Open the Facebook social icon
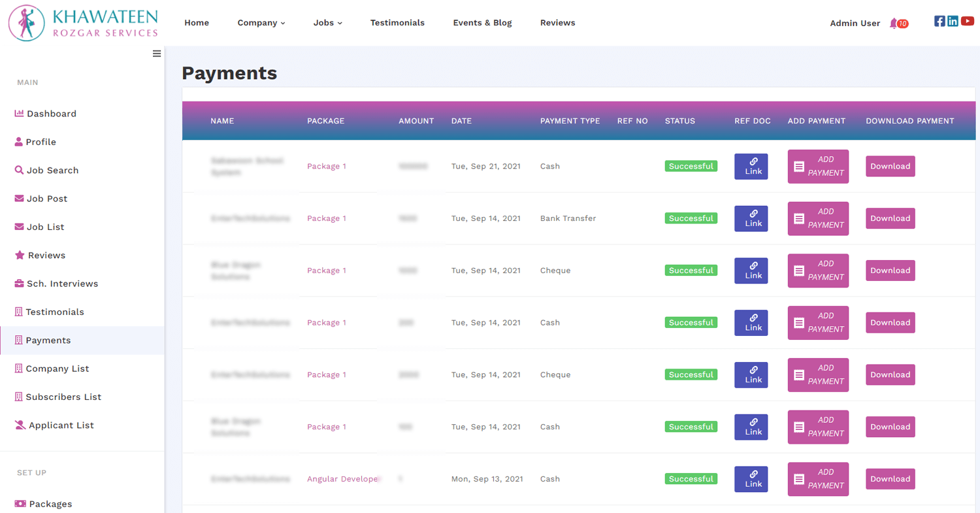The height and width of the screenshot is (513, 980). tap(939, 21)
